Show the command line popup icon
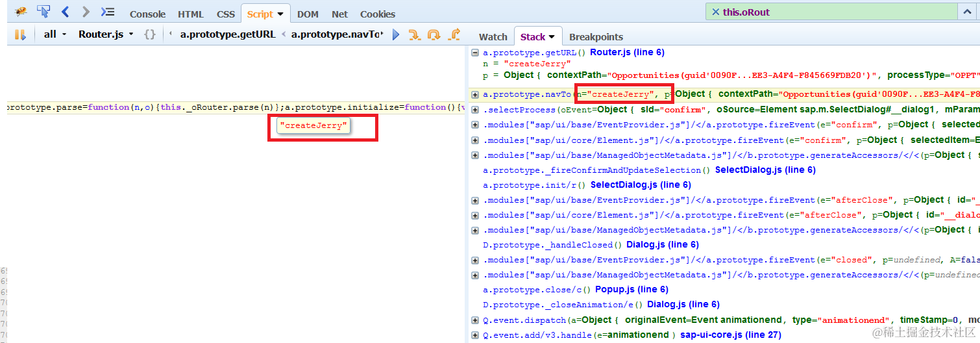 tap(108, 12)
